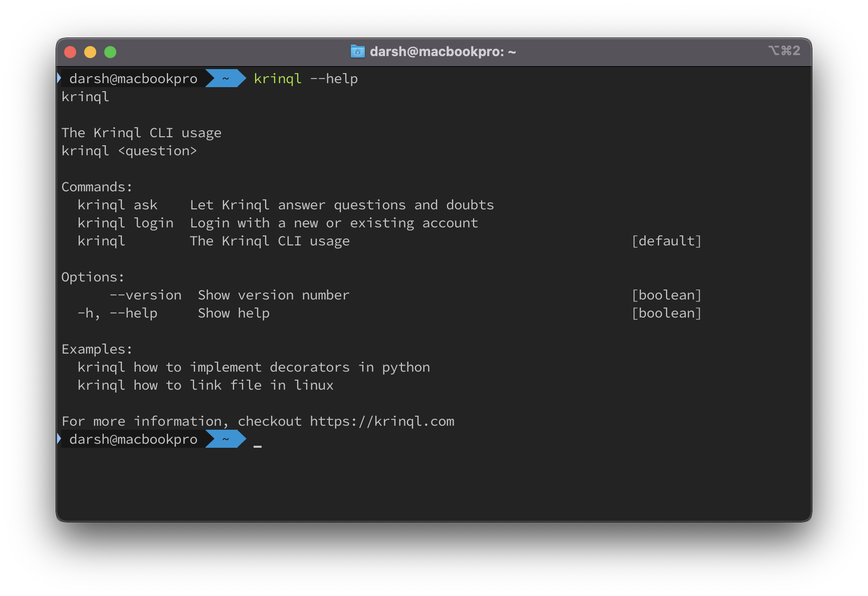The image size is (868, 596).
Task: Click the [boolean] tag for --help
Action: click(667, 313)
